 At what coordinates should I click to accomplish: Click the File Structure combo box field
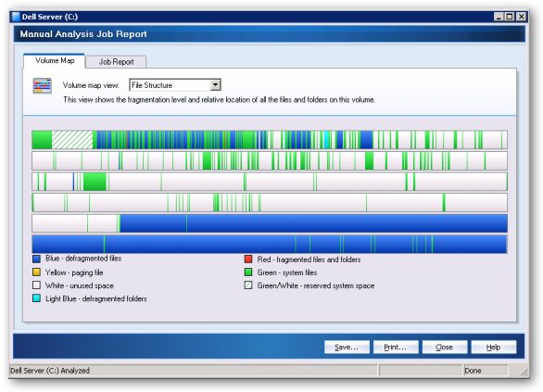pos(175,85)
